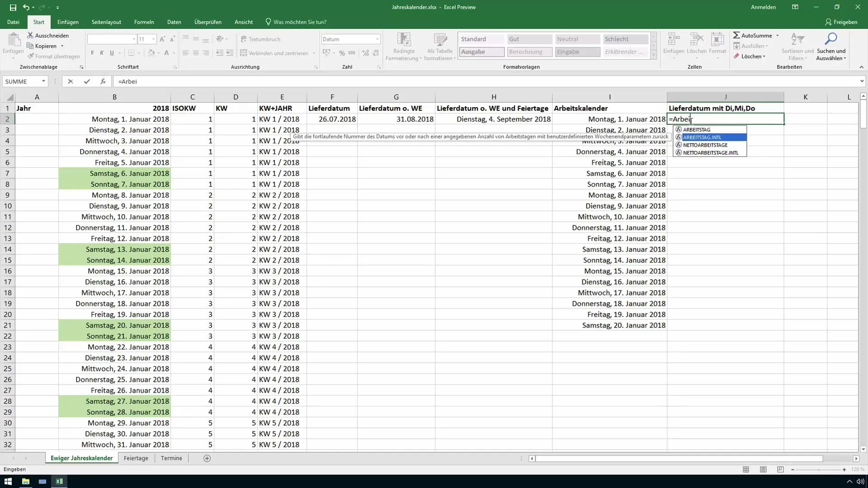The image size is (868, 488).
Task: Open Sortieren und Filtern menu
Action: (797, 47)
